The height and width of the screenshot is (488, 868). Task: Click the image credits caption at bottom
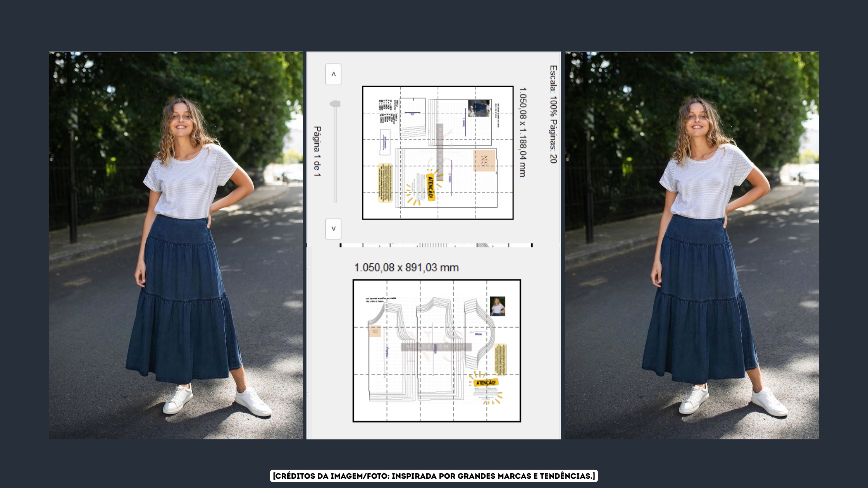tap(434, 476)
